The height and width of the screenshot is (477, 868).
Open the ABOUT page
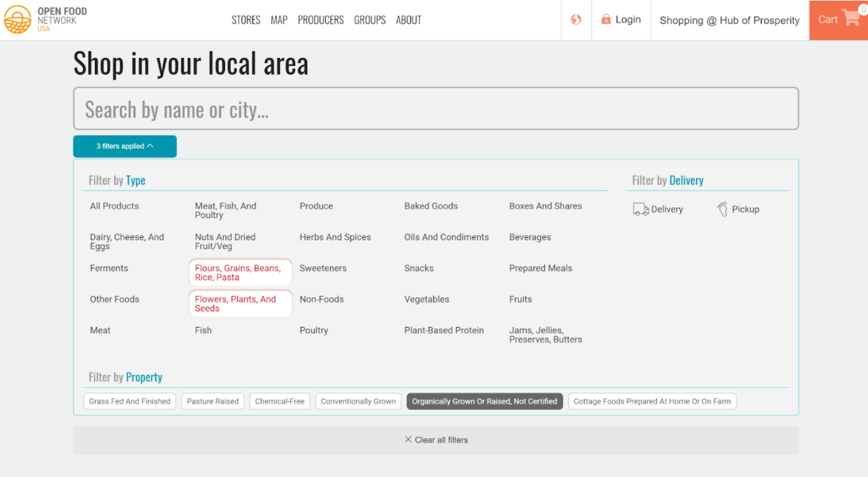click(409, 20)
